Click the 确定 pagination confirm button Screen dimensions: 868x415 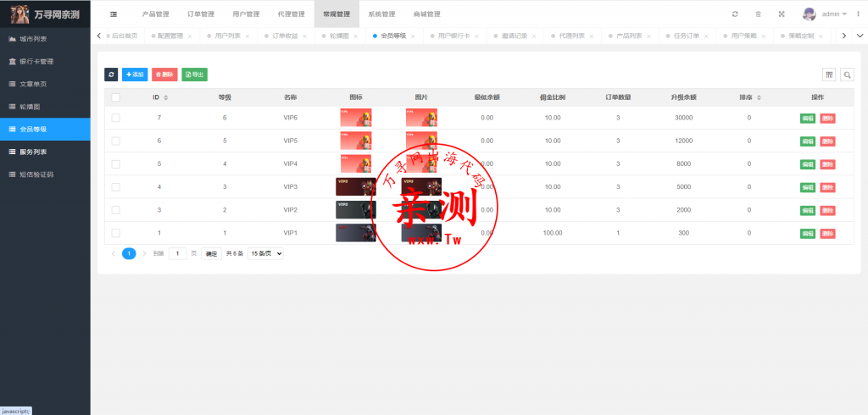pyautogui.click(x=211, y=253)
